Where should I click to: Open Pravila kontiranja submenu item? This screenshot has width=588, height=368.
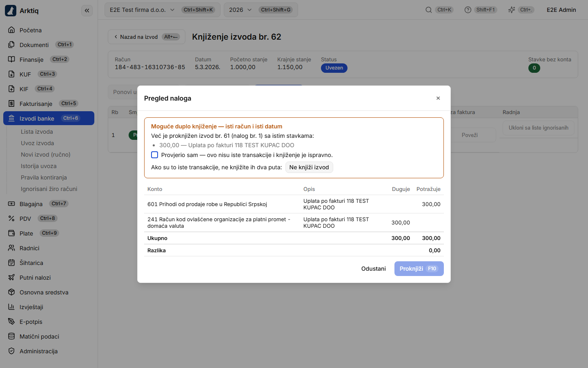(44, 177)
